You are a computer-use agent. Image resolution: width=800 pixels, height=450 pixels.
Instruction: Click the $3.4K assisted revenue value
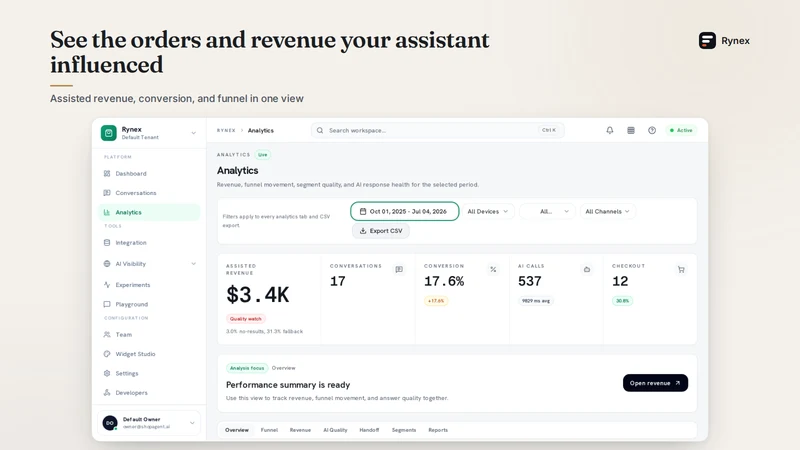[258, 295]
